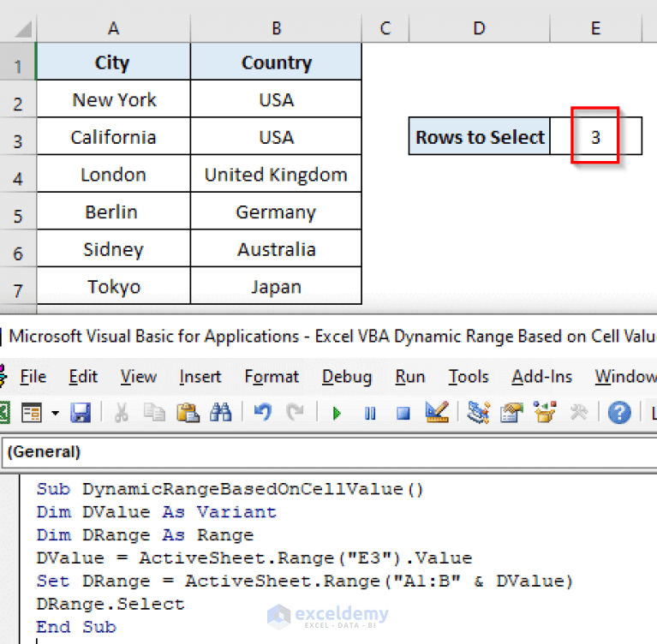This screenshot has height=644, width=657.
Task: Open the Format menu
Action: [x=272, y=376]
